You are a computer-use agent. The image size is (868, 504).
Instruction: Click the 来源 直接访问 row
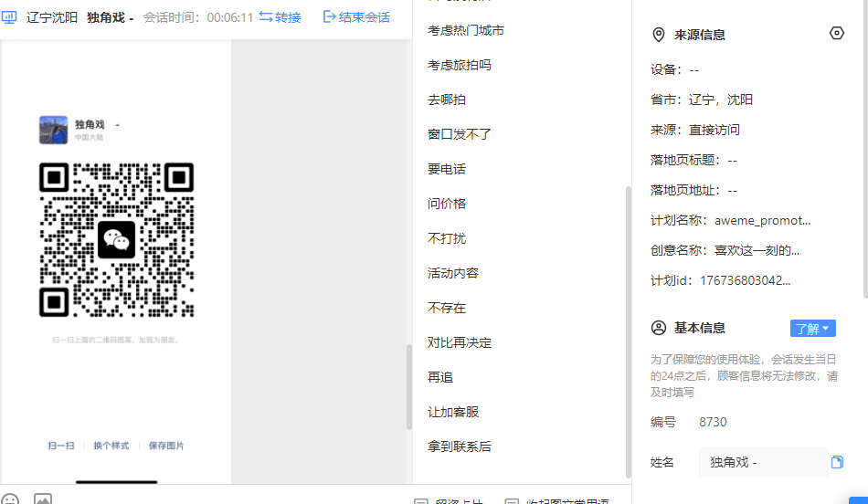(x=694, y=130)
